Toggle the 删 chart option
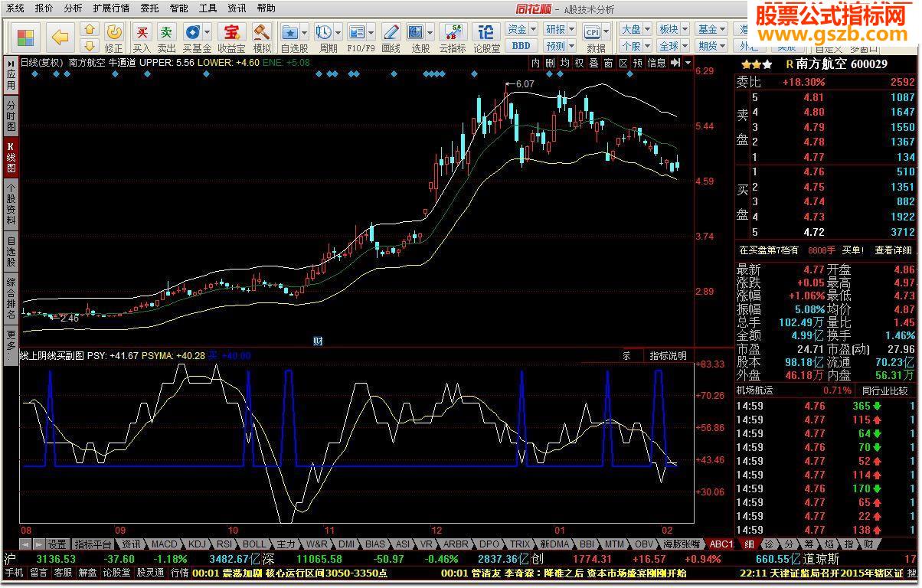The height and width of the screenshot is (588, 922). (550, 63)
